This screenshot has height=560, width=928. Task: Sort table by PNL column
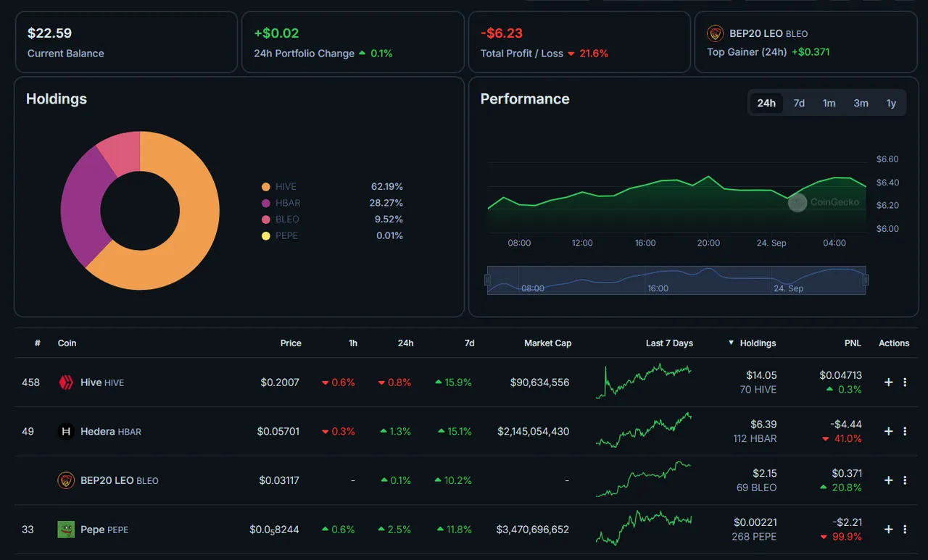(x=853, y=343)
